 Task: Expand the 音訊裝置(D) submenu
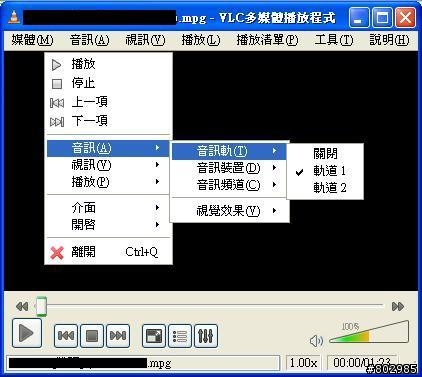(229, 168)
